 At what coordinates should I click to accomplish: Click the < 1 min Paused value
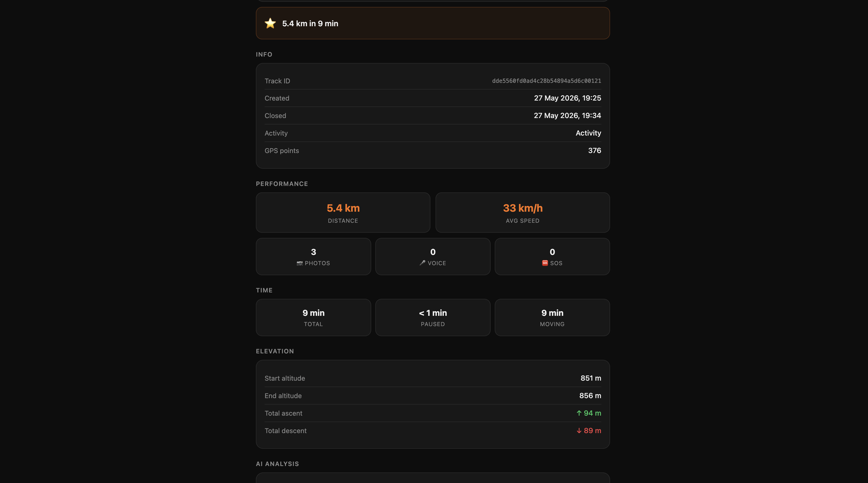click(x=433, y=313)
